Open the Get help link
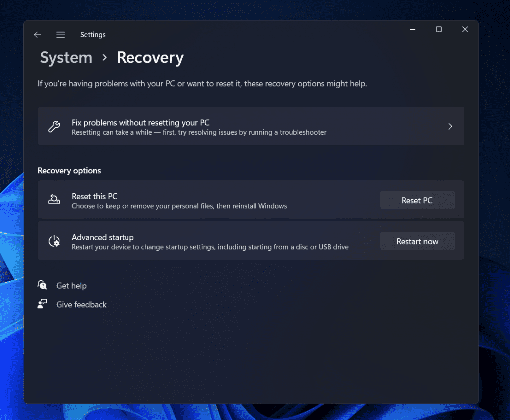510x420 pixels. click(x=71, y=285)
